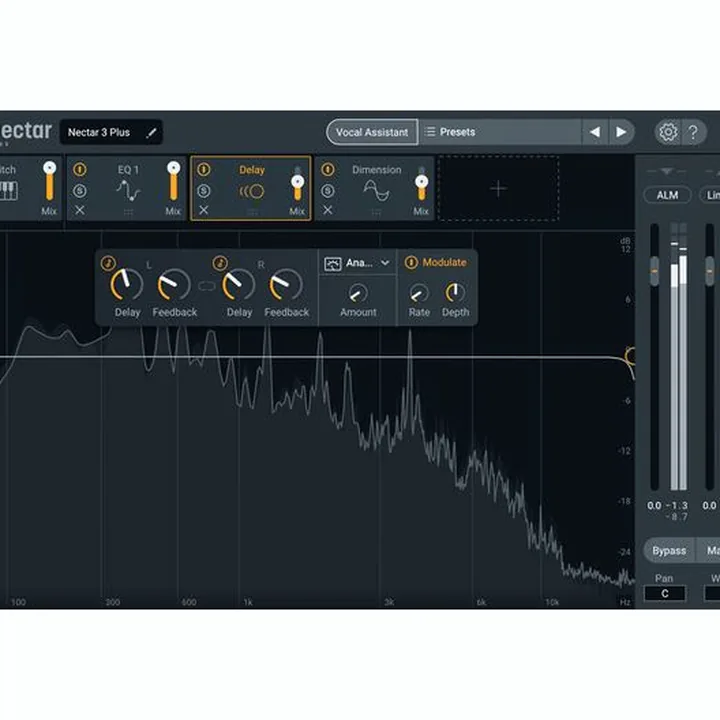Click the Pan value field showing C

pyautogui.click(x=664, y=593)
